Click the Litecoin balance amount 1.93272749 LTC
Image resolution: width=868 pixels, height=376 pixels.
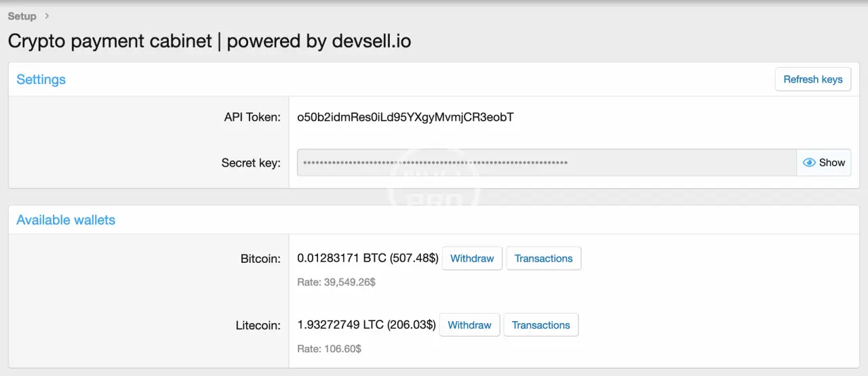[340, 325]
